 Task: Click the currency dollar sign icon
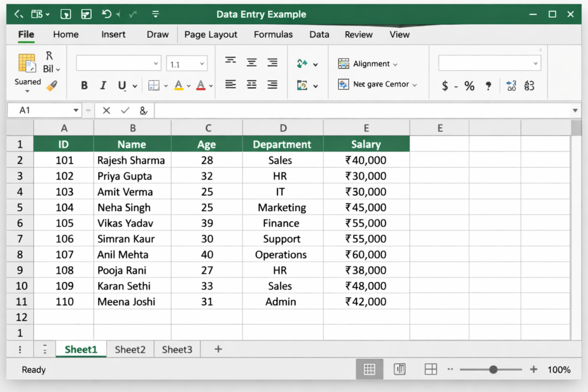[444, 86]
